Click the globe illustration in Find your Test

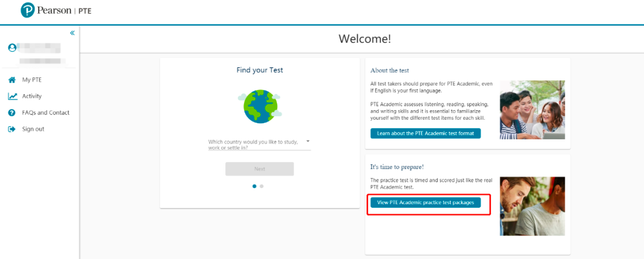tap(259, 106)
